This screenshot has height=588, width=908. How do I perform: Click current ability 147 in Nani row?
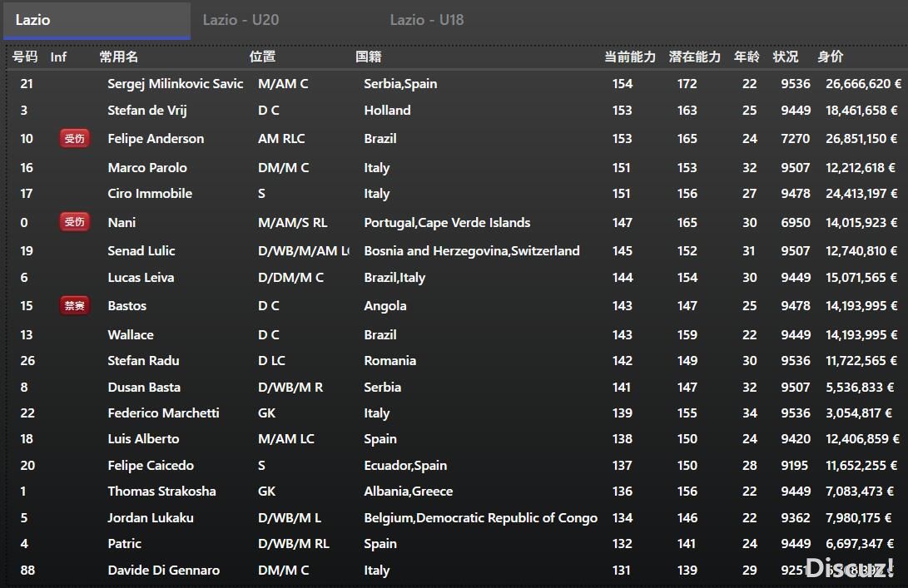(x=623, y=223)
